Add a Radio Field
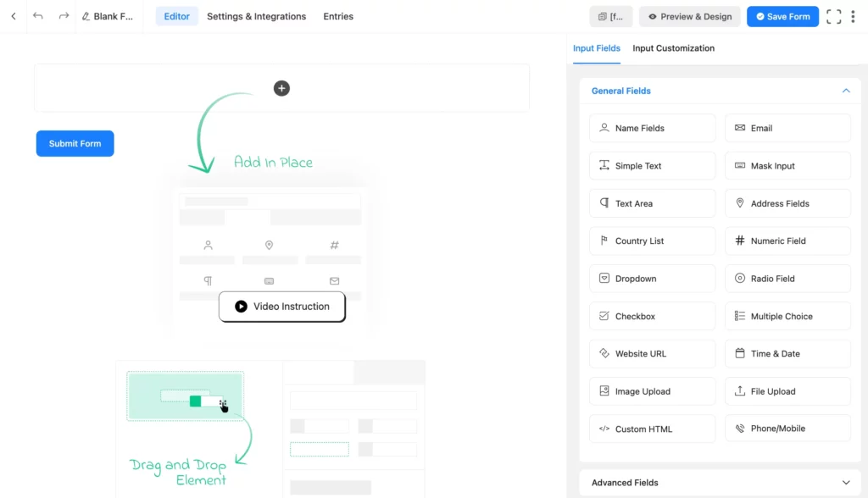868x498 pixels. (787, 279)
